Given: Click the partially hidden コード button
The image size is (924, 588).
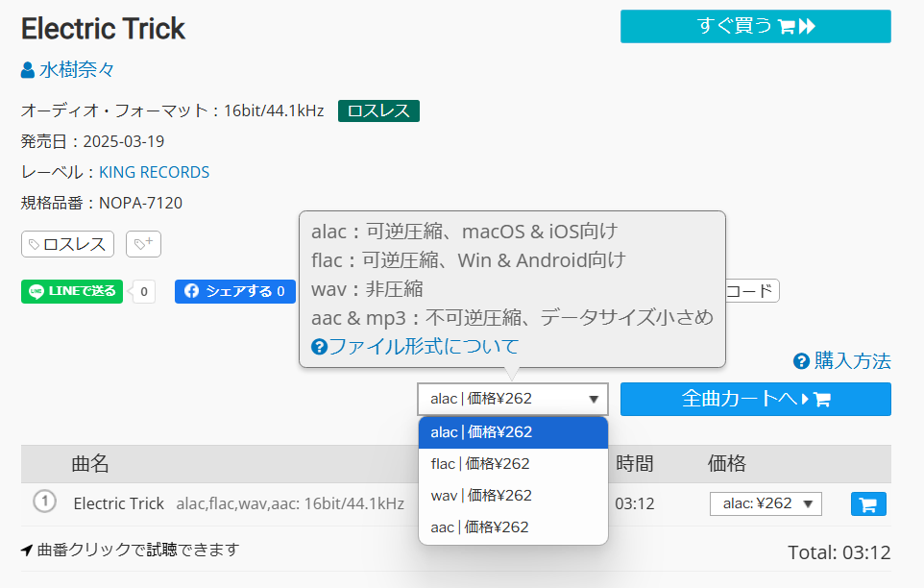Looking at the screenshot, I should [x=752, y=291].
